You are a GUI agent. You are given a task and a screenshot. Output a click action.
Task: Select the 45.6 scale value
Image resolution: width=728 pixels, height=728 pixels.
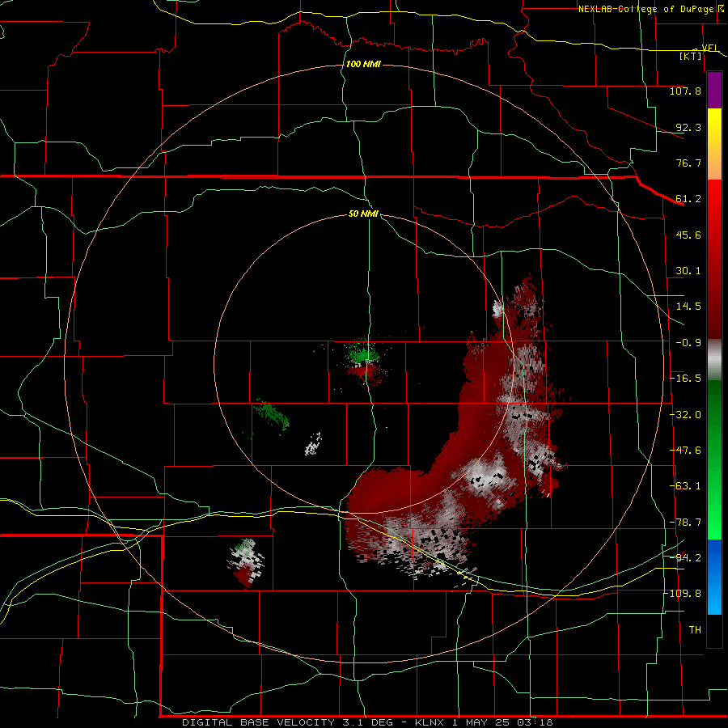click(x=688, y=235)
